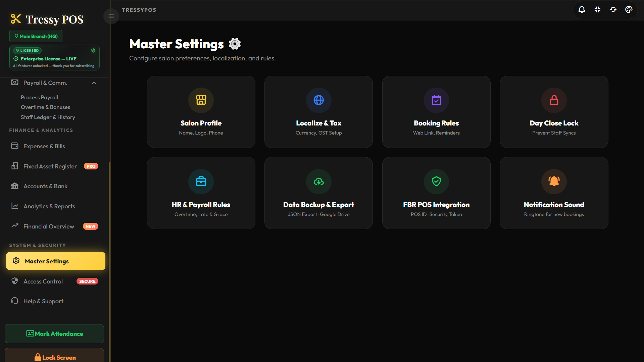This screenshot has height=362, width=644.
Task: Click 'Enterprise License — LIVE' text
Action: [x=49, y=59]
